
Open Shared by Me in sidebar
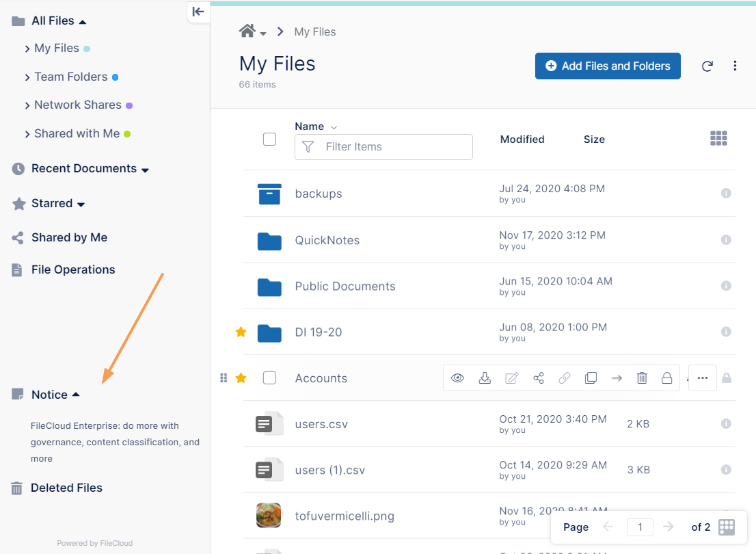[69, 237]
